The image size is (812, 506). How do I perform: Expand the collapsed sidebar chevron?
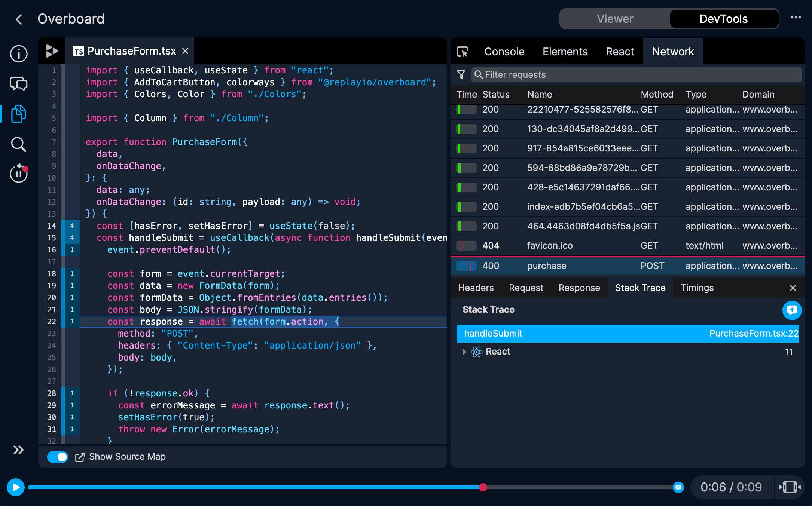click(x=19, y=450)
